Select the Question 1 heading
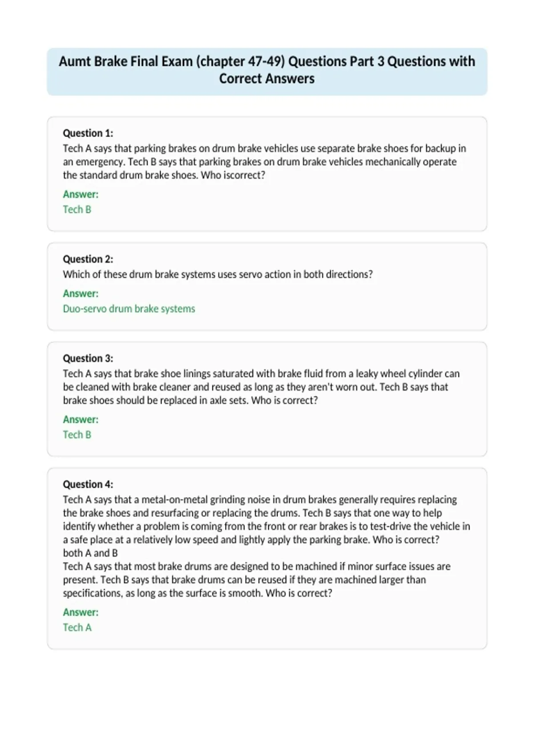 pyautogui.click(x=88, y=133)
